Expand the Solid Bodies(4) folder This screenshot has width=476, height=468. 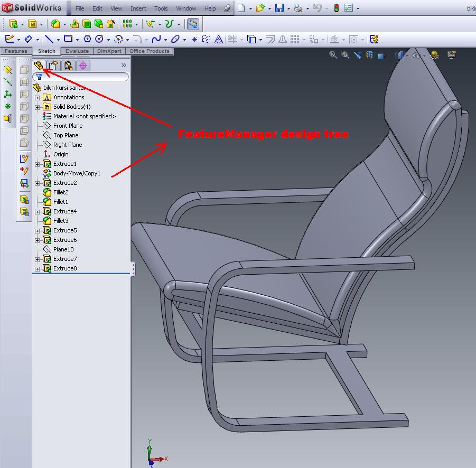coord(36,107)
